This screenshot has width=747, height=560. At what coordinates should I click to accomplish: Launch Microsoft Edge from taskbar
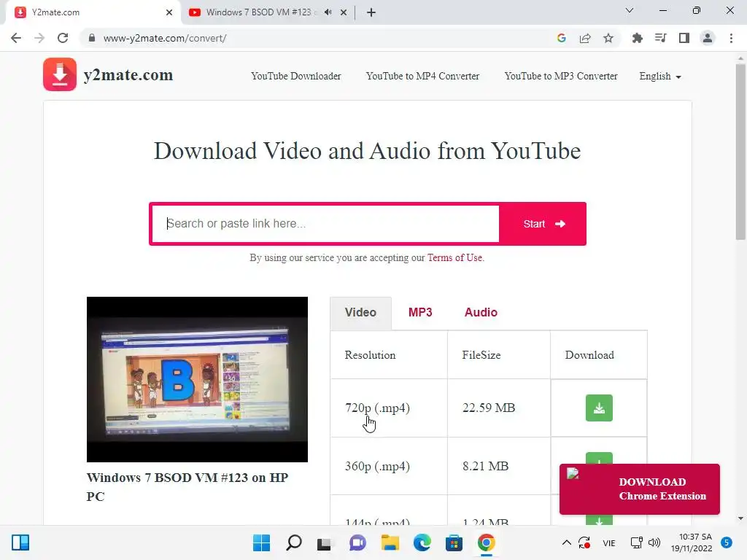click(x=422, y=542)
